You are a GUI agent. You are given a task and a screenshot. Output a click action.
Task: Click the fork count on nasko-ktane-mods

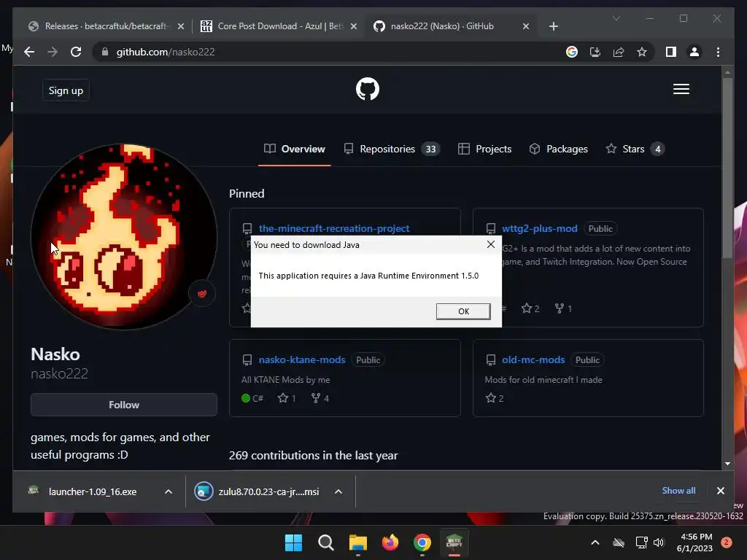[x=320, y=398]
